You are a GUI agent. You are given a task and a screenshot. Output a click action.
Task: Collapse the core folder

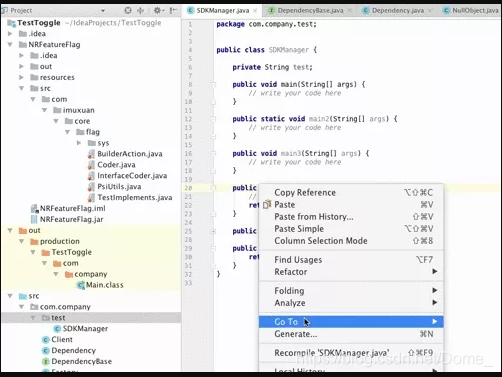56,121
